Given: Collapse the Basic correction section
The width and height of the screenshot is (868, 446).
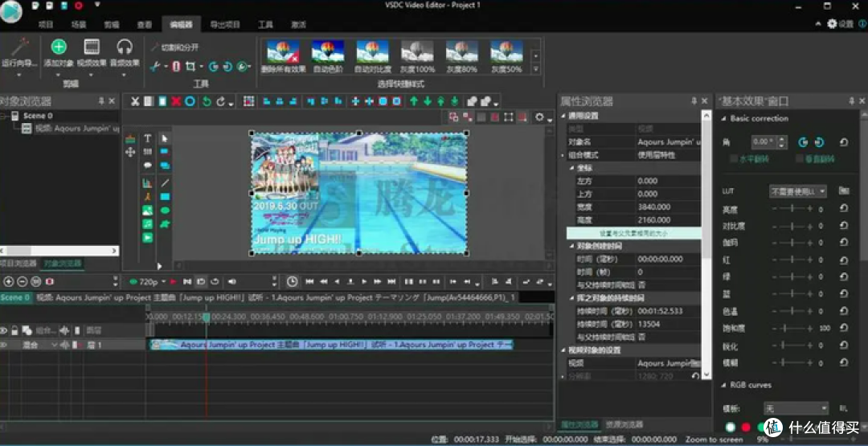Looking at the screenshot, I should pyautogui.click(x=723, y=118).
